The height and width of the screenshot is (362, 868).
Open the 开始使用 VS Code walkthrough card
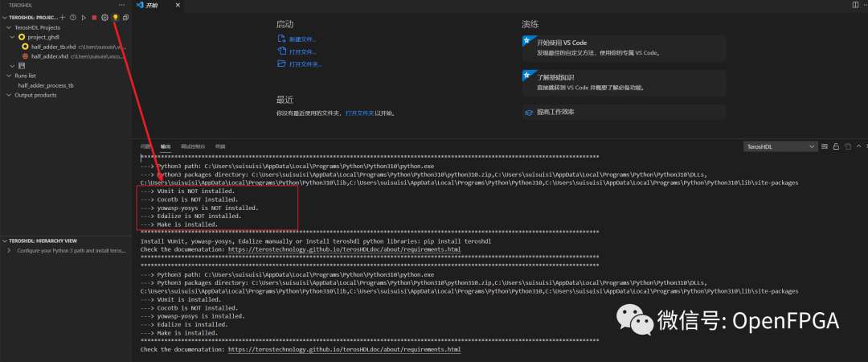[624, 47]
